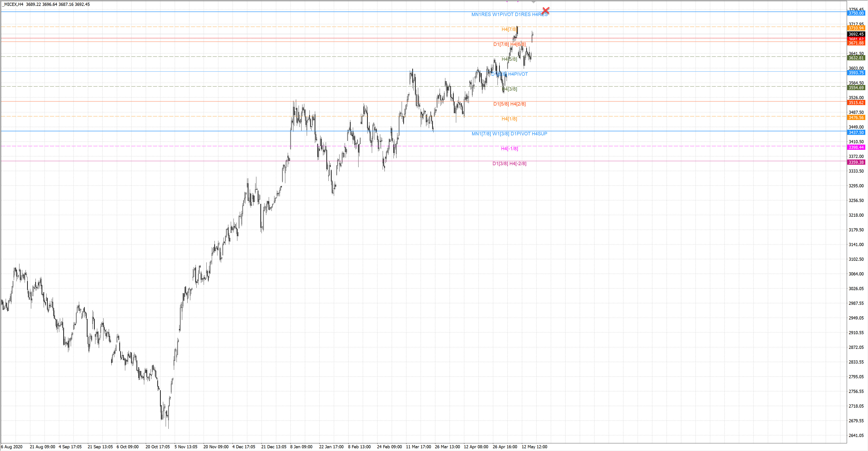The image size is (868, 451).
Task: Click the 6 Aug 2020 date label
Action: coord(12,447)
